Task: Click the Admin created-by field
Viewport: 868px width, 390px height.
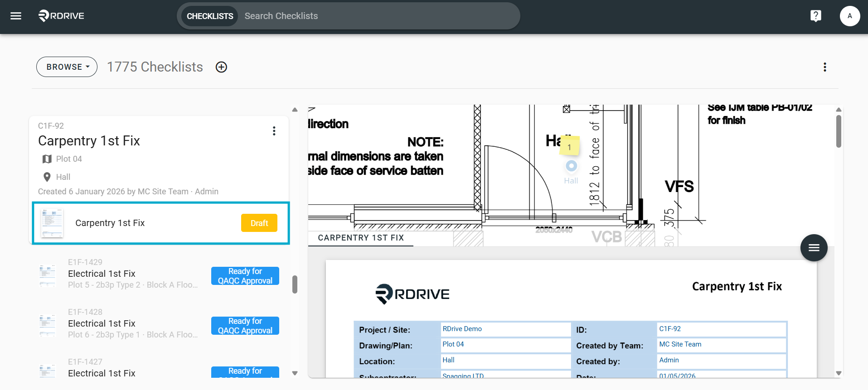Action: pos(722,361)
